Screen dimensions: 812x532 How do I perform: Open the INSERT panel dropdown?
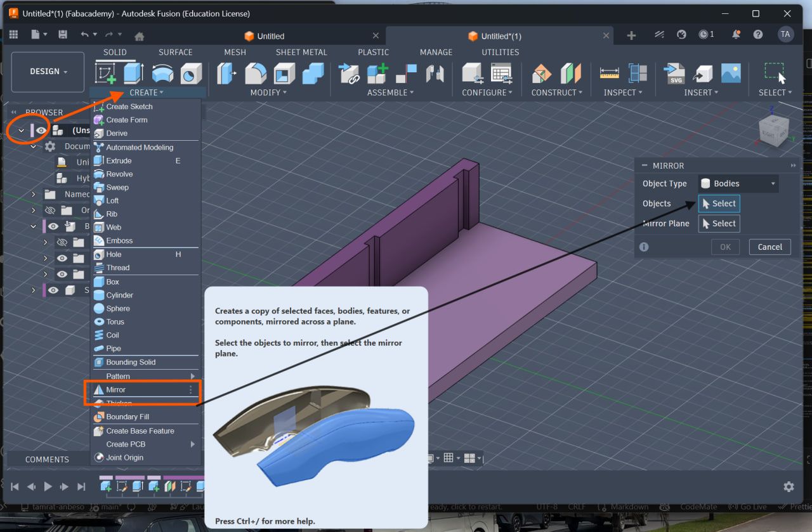point(701,93)
